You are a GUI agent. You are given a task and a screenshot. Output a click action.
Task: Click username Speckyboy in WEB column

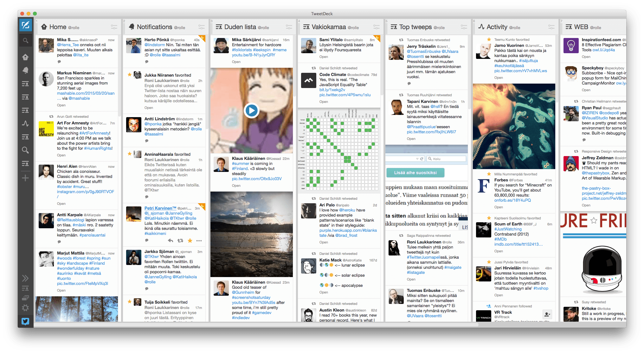point(592,68)
